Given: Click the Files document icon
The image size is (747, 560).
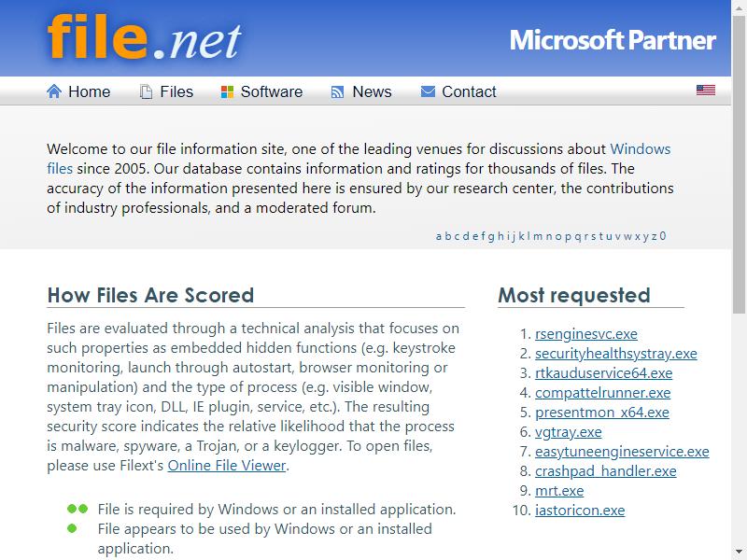Looking at the screenshot, I should click(x=146, y=91).
